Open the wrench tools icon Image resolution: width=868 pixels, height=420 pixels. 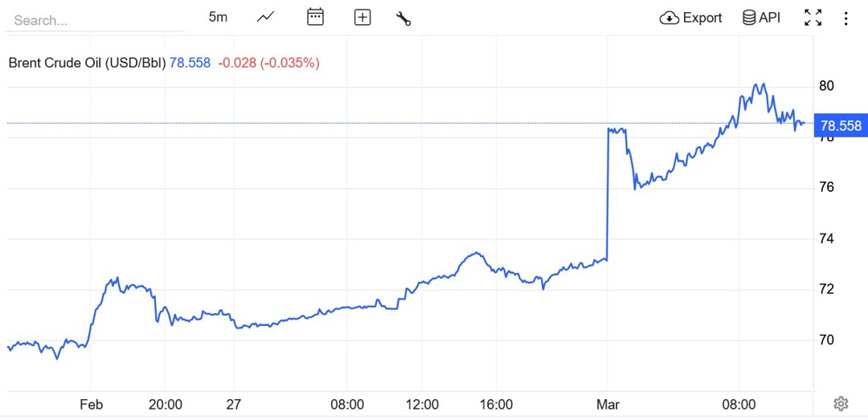(x=403, y=18)
